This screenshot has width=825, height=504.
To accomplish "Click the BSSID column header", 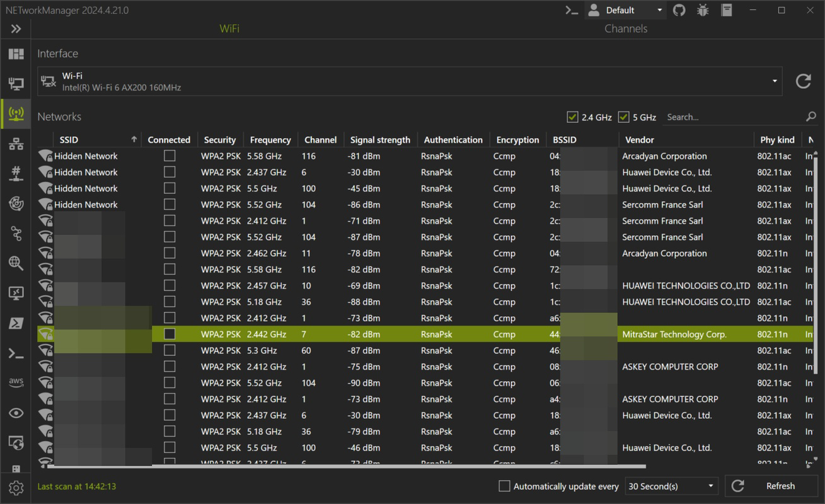I will click(583, 140).
